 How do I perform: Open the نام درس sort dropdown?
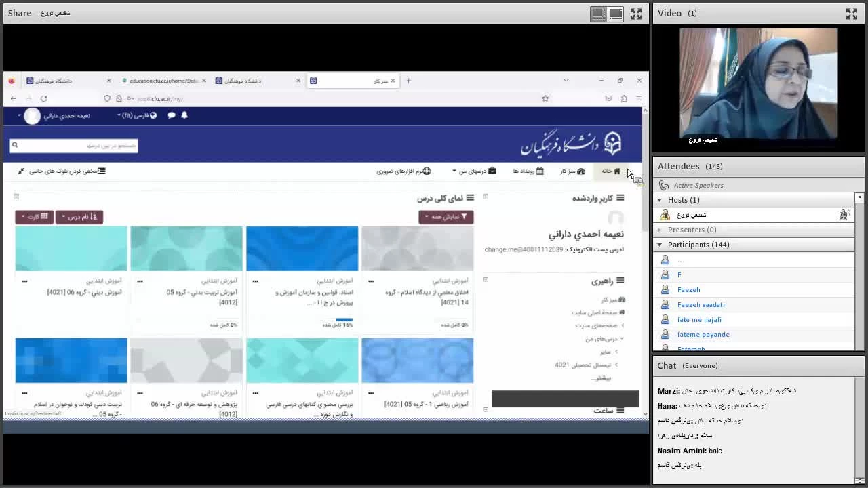coord(79,217)
